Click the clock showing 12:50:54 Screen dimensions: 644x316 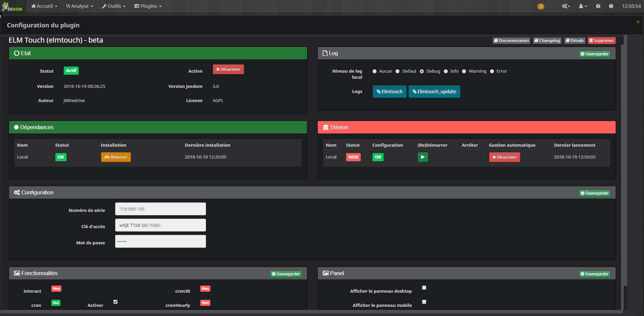point(631,6)
